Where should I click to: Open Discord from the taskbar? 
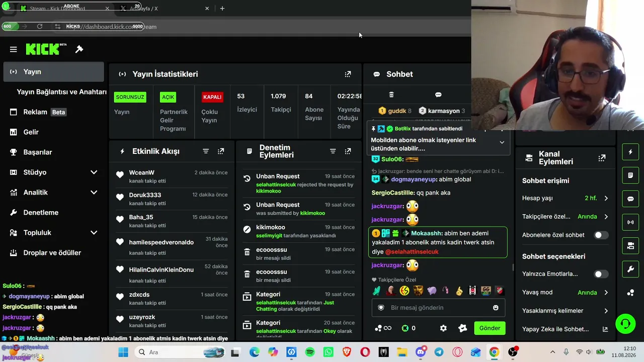click(x=421, y=352)
